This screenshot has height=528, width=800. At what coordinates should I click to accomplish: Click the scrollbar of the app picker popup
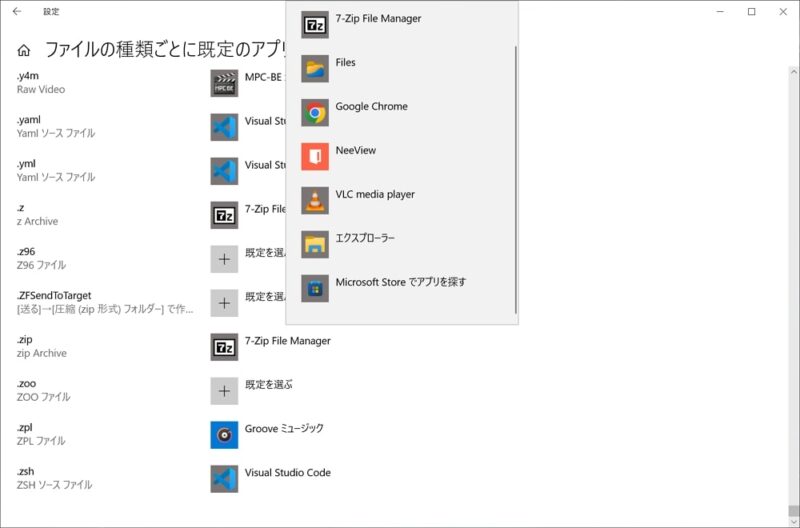(516, 180)
